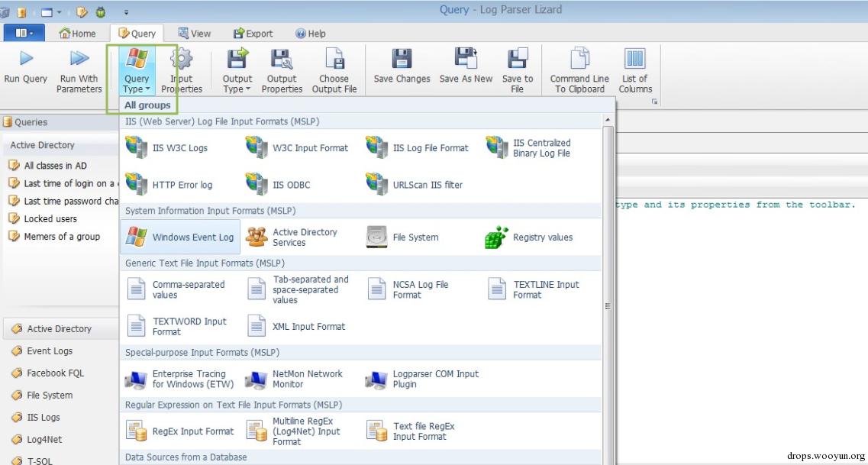This screenshot has width=868, height=465.
Task: Click the Choose Output File icon
Action: 334,60
